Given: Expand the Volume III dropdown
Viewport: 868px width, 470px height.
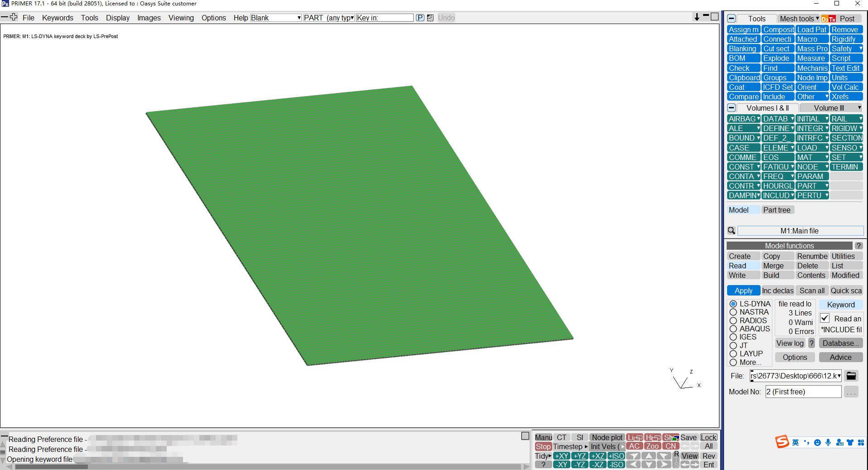Looking at the screenshot, I should pyautogui.click(x=831, y=108).
